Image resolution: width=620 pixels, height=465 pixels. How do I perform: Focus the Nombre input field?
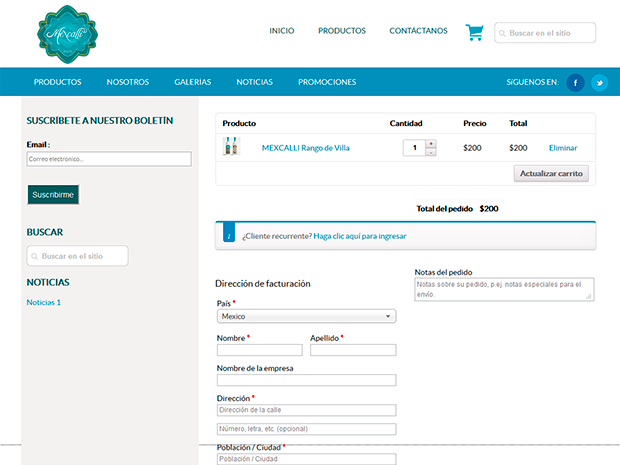260,350
